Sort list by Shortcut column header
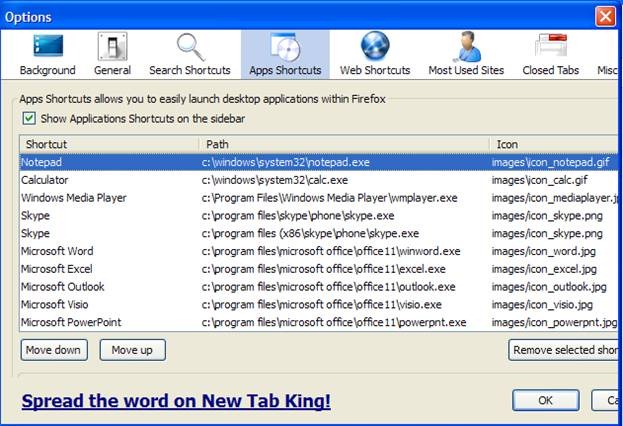Screen dimensions: 623x426 (109, 145)
